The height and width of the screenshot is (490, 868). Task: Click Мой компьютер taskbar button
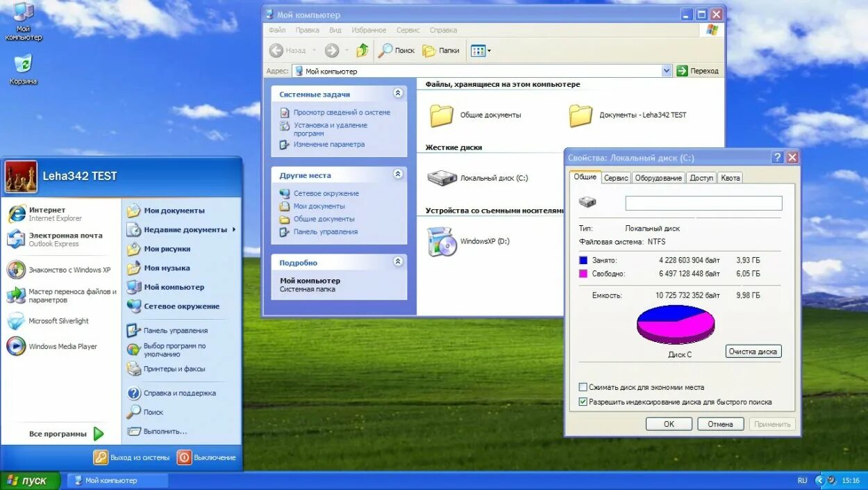117,480
